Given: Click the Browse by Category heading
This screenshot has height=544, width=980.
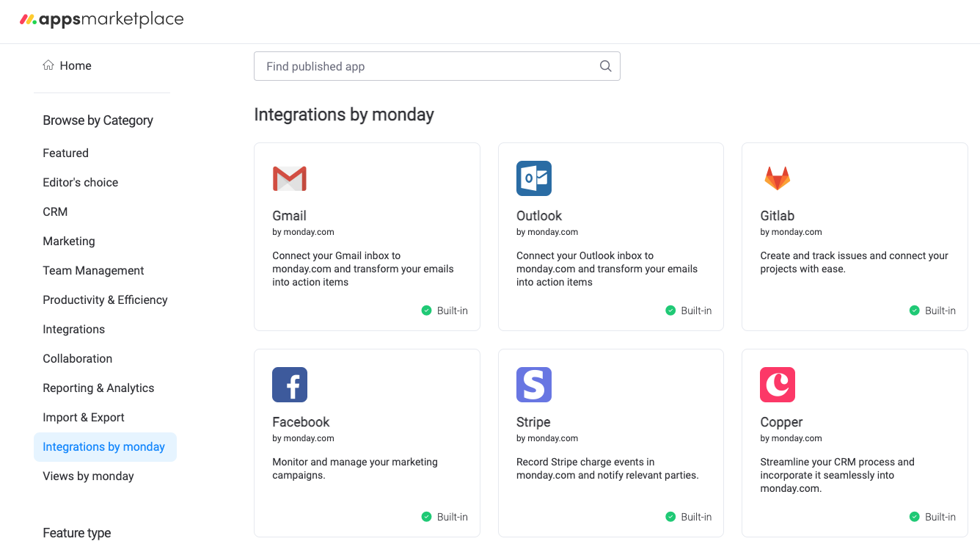Looking at the screenshot, I should tap(98, 120).
